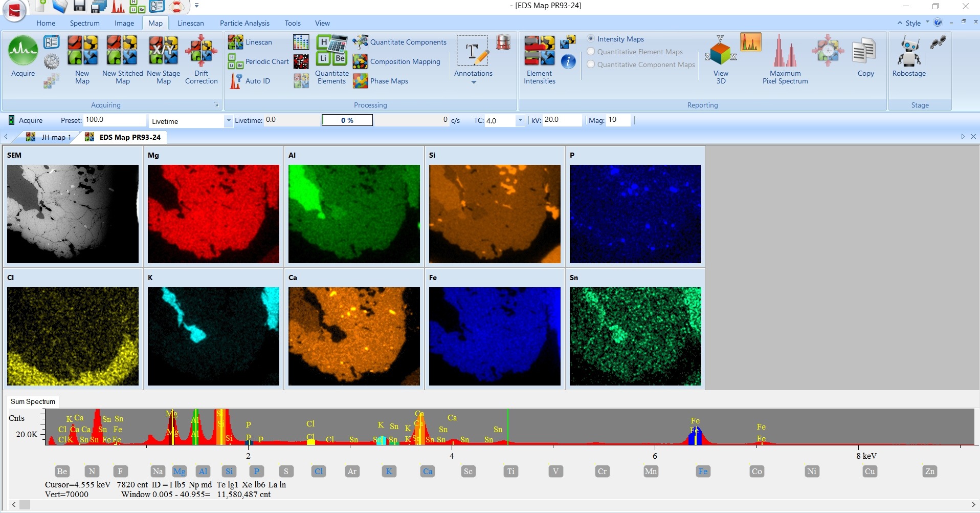Run Auto ID
Image resolution: width=980 pixels, height=513 pixels.
pos(250,81)
